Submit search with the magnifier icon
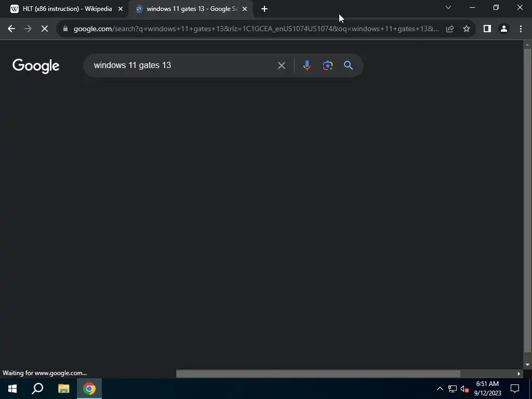 [x=348, y=65]
